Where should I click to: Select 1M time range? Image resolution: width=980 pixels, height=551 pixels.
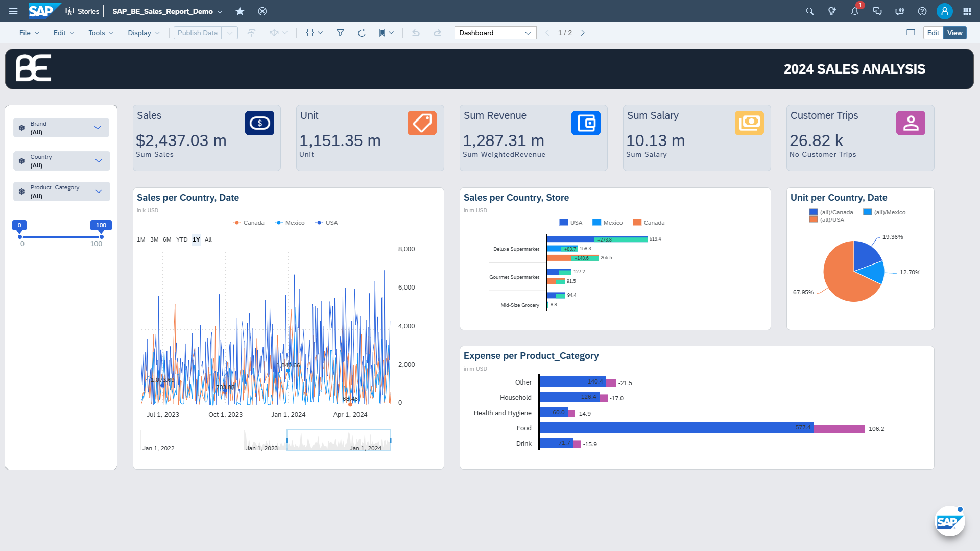coord(141,239)
